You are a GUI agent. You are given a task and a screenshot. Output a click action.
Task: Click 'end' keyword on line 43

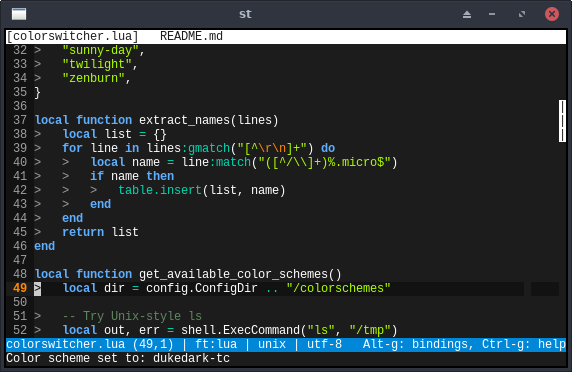(101, 204)
